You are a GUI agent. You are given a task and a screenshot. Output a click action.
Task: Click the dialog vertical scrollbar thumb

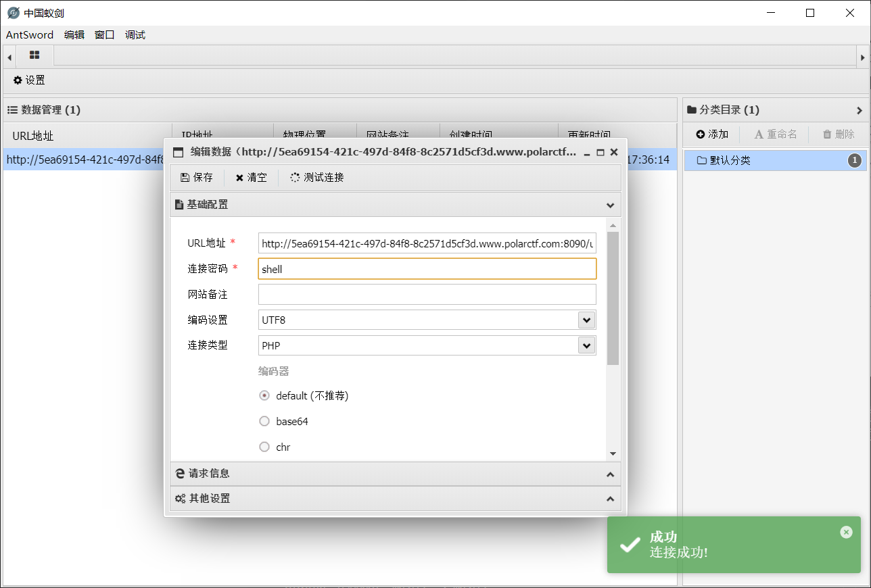[x=613, y=298]
